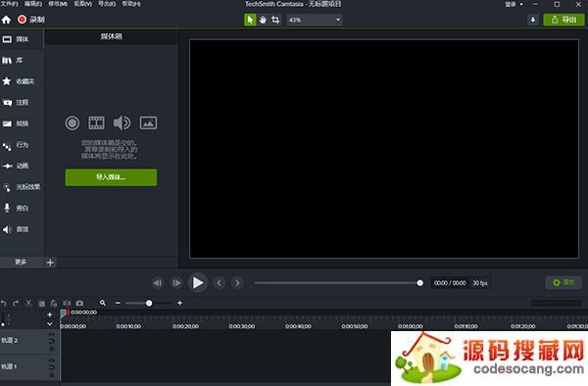
Task: Toggle visibility eye of 轨道 2
Action: [x=51, y=333]
